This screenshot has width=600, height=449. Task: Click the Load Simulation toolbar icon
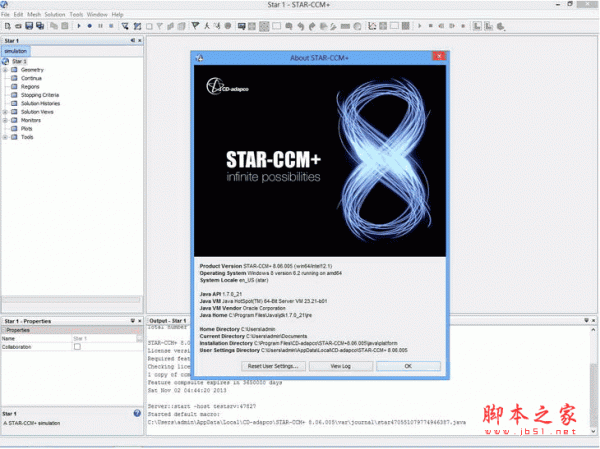click(x=18, y=26)
